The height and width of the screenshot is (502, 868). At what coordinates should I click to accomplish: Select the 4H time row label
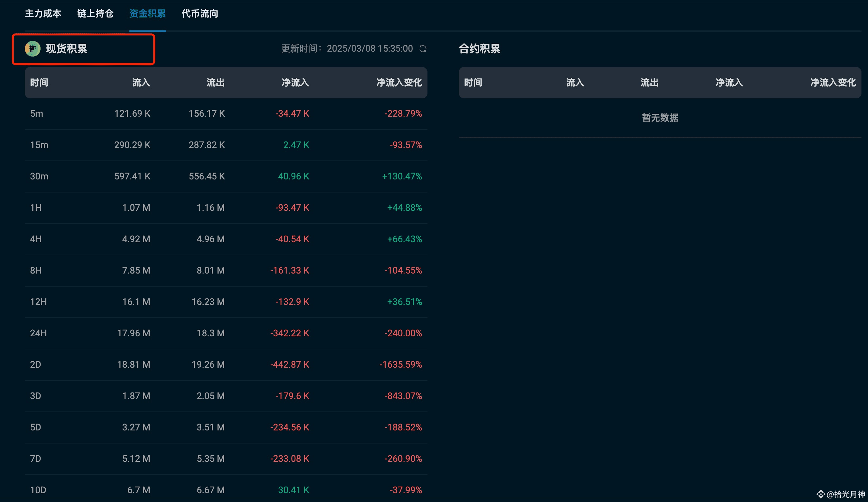tap(36, 239)
